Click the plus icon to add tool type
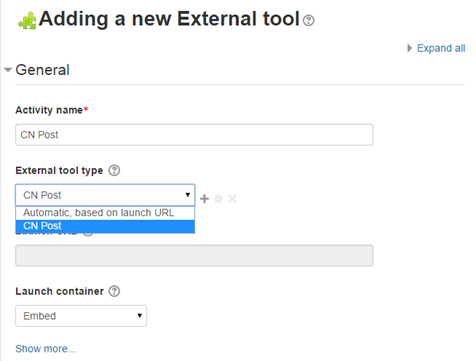 (204, 199)
